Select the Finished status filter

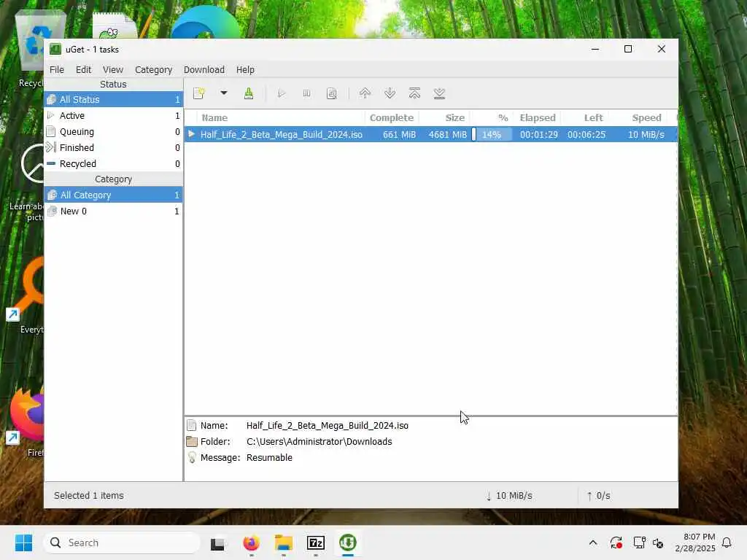[x=113, y=147]
